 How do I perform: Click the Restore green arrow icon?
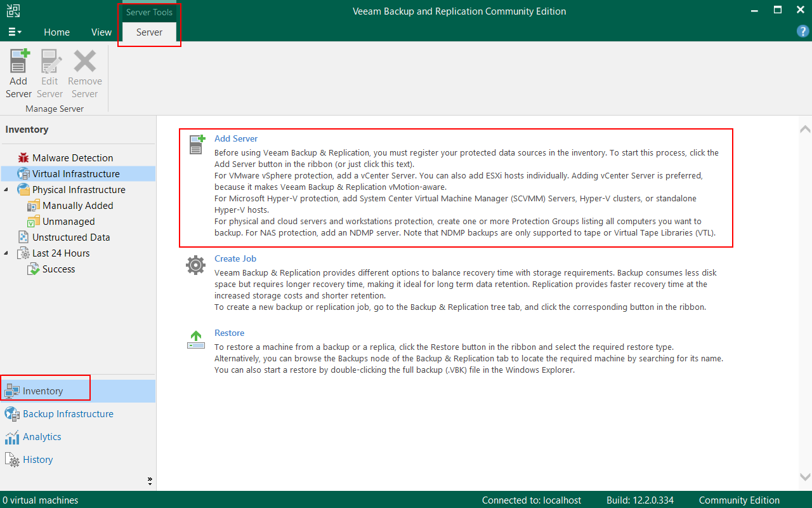tap(196, 339)
